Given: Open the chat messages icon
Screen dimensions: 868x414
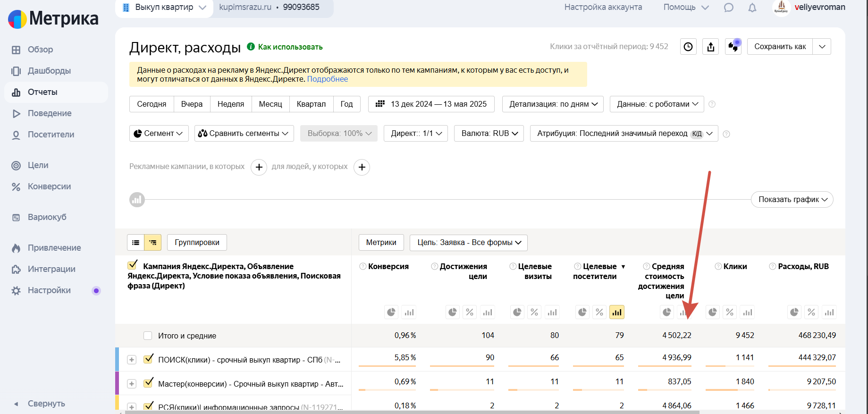Looking at the screenshot, I should click(x=729, y=8).
